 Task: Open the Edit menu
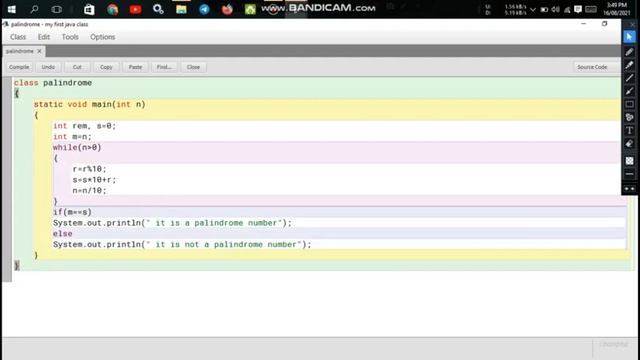coord(44,37)
